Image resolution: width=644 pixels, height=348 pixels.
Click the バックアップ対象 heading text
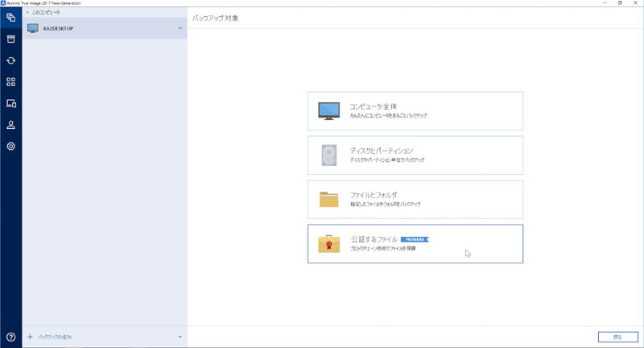tap(216, 18)
